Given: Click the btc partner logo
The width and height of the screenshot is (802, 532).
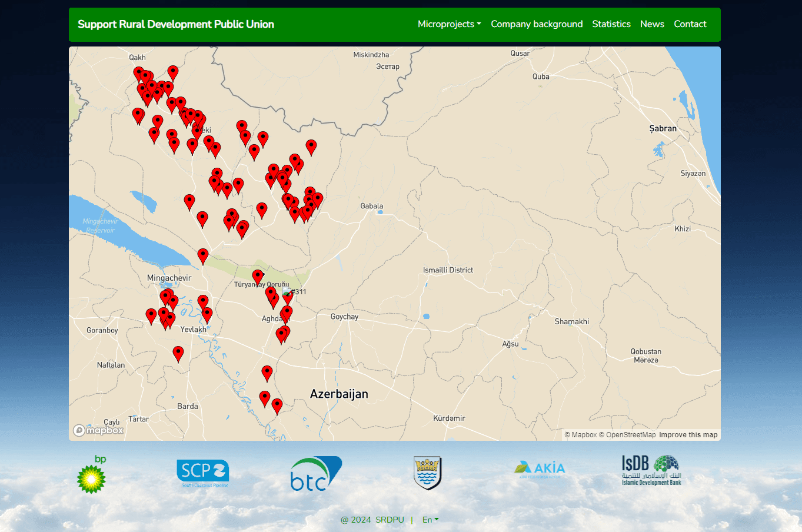Looking at the screenshot, I should pyautogui.click(x=316, y=474).
